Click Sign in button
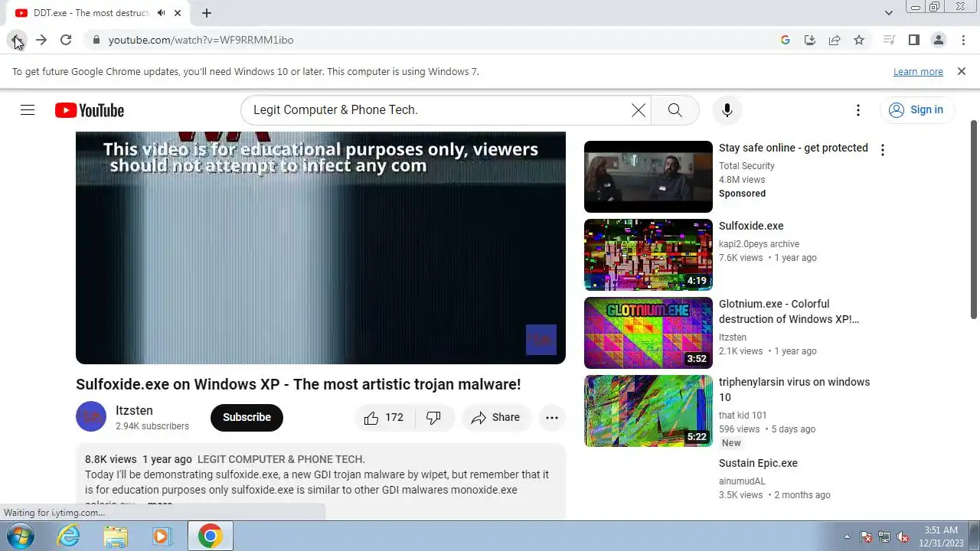 916,110
